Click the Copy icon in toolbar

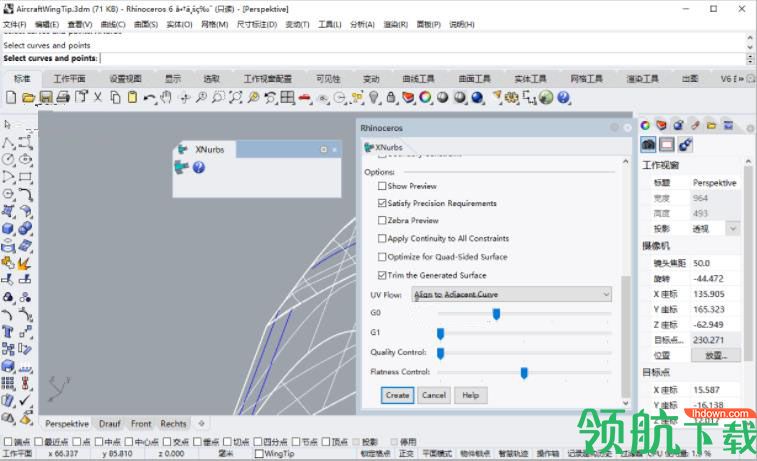pyautogui.click(x=115, y=98)
